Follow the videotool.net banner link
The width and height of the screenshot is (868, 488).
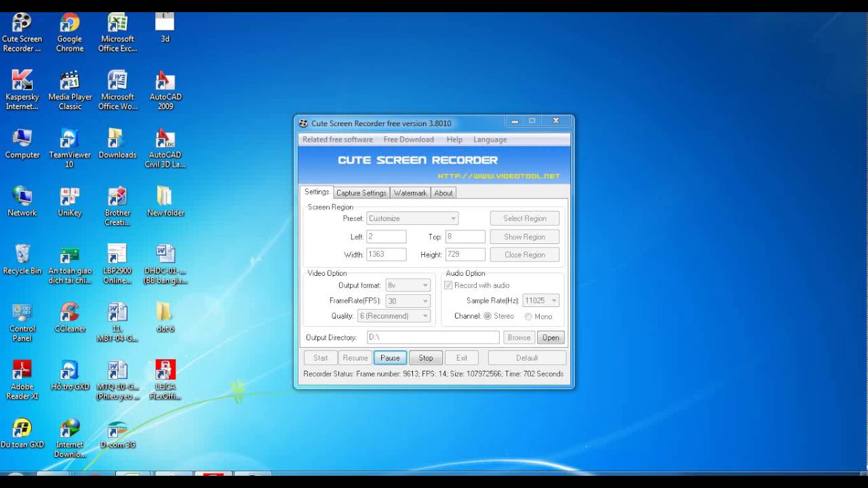499,176
